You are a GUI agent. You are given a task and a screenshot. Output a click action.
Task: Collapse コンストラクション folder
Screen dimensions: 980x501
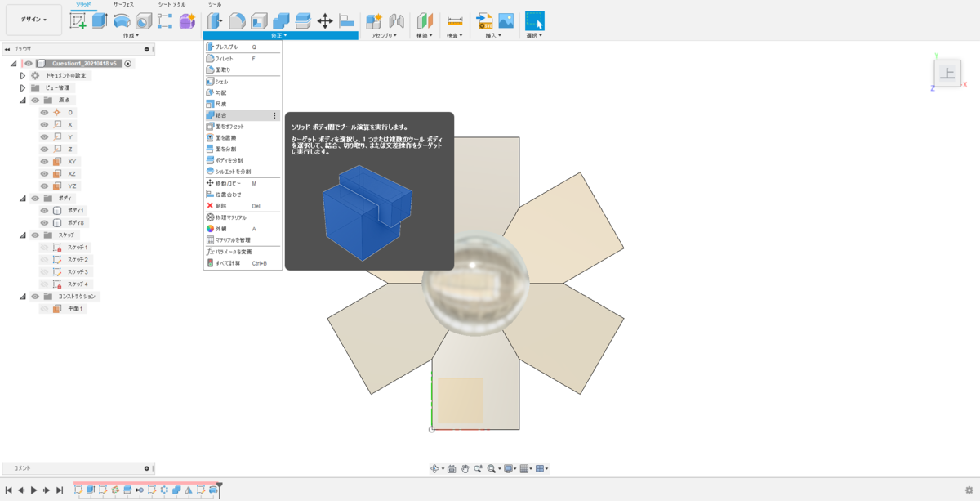tap(23, 296)
